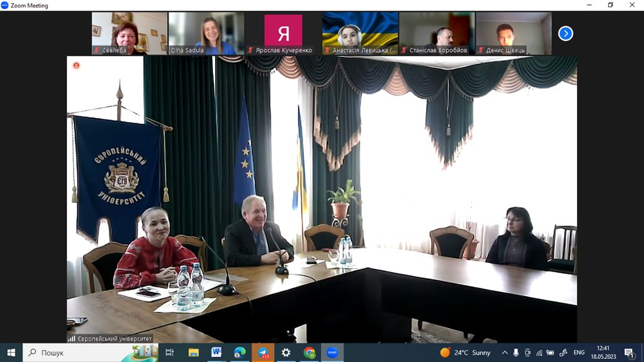The height and width of the screenshot is (362, 644).
Task: Open File Explorer from the taskbar
Action: point(193,352)
